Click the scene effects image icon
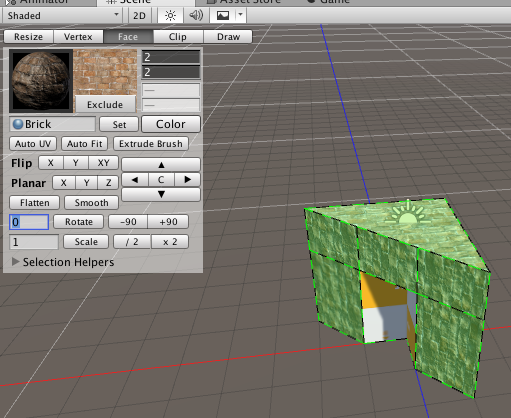 [223, 15]
